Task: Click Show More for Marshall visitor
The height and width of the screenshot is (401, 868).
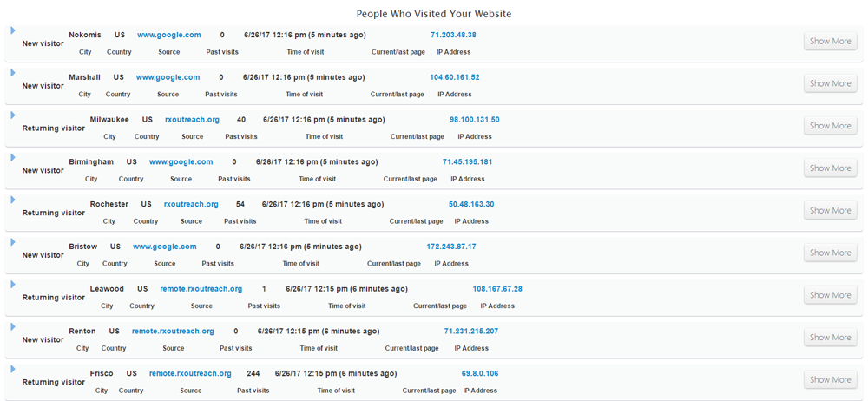Action: pos(831,83)
